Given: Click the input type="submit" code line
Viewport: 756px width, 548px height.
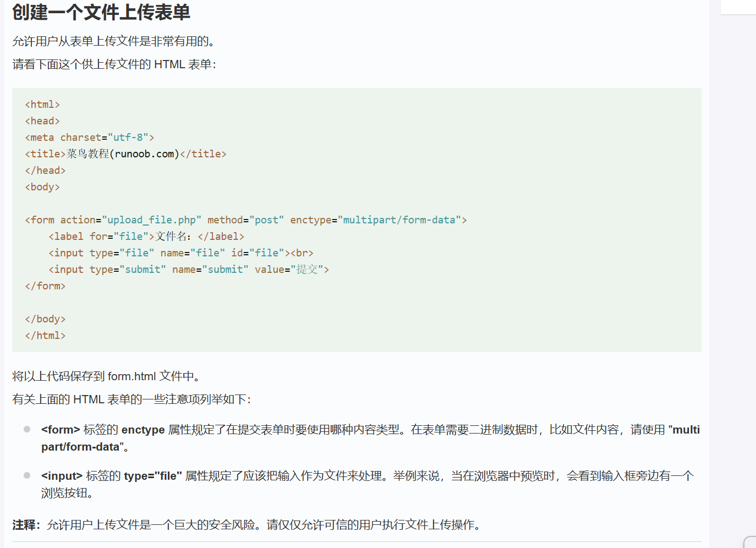Looking at the screenshot, I should 188,270.
